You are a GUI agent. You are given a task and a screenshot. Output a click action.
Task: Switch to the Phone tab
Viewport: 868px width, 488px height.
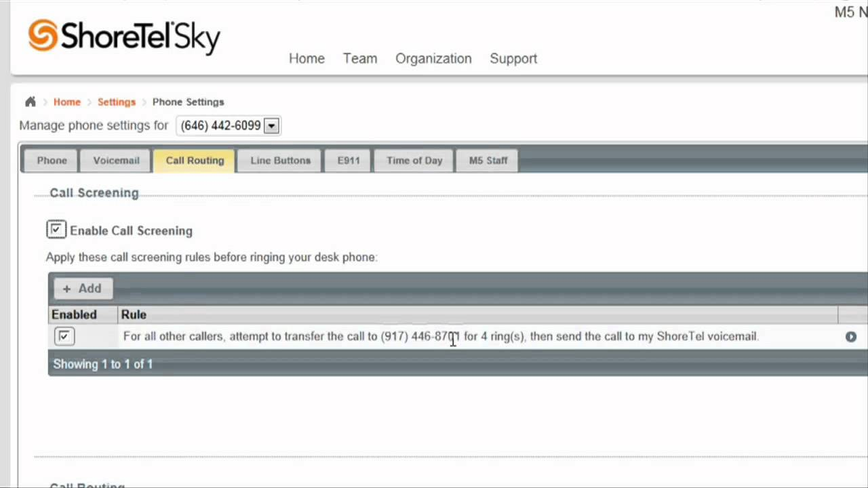[52, 161]
